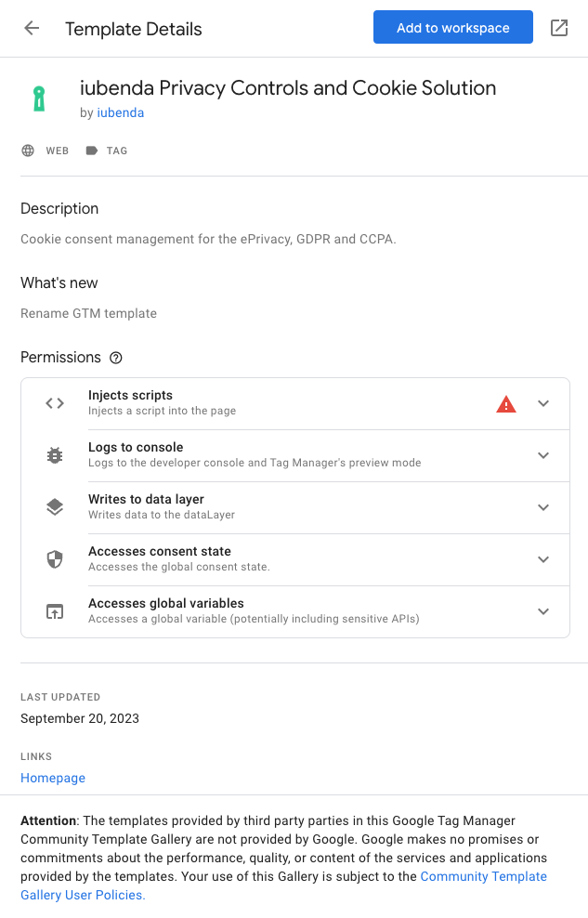Click the red warning triangle icon

(x=506, y=403)
